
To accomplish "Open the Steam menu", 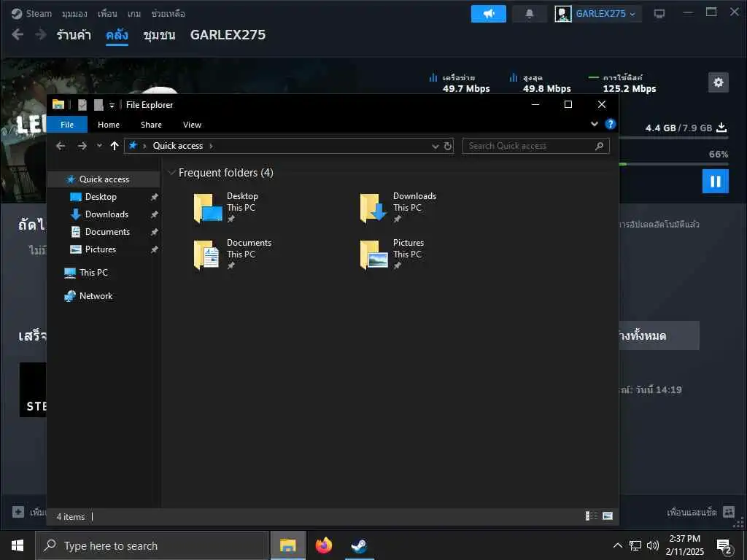I will click(x=39, y=13).
